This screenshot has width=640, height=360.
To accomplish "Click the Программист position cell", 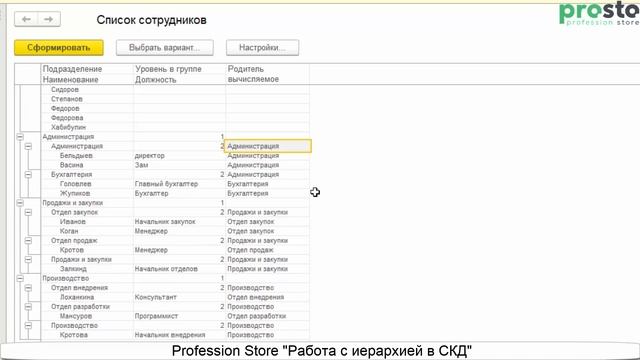I will [x=180, y=316].
